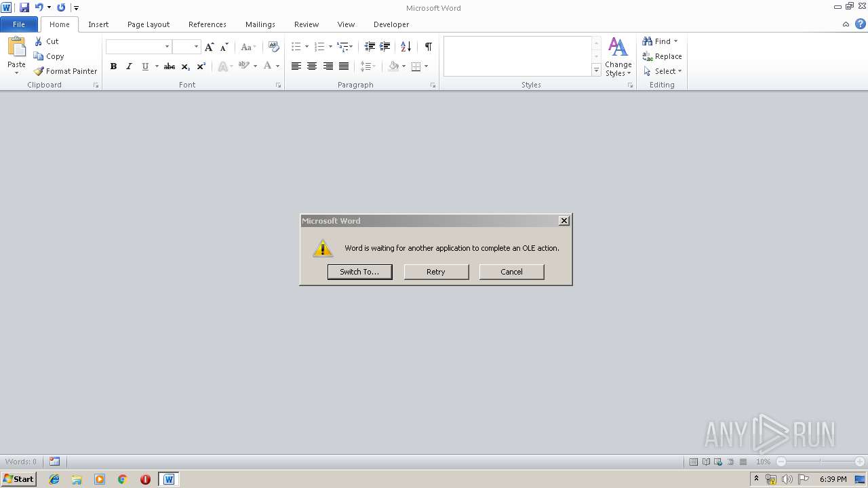Screen dimensions: 868x488
Task: Click the Decrease Indent icon
Action: tap(370, 47)
